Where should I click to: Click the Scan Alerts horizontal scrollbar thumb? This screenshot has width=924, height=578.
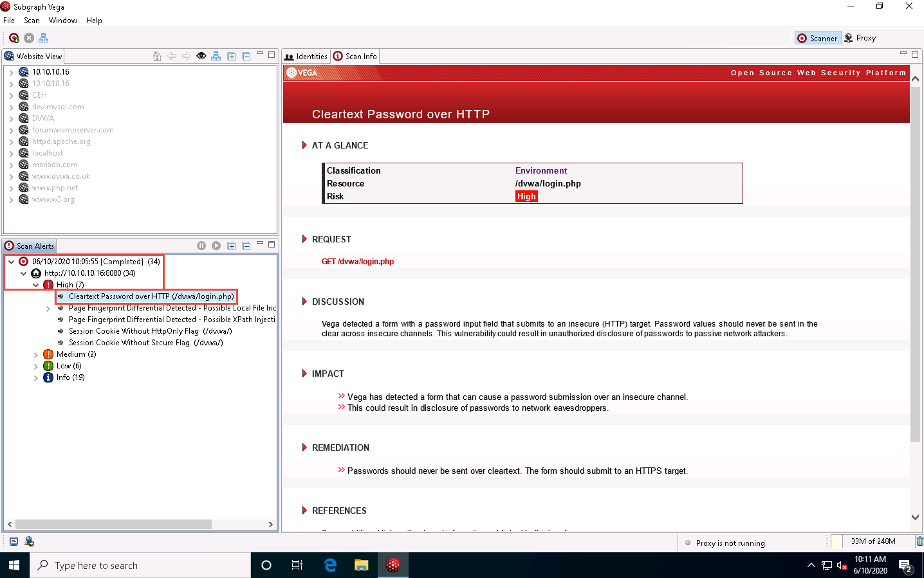pyautogui.click(x=113, y=524)
